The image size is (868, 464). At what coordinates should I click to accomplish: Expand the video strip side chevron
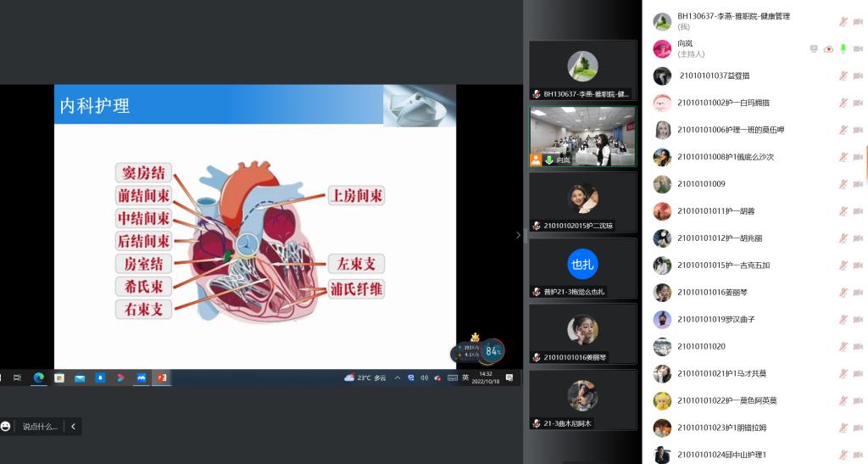519,235
